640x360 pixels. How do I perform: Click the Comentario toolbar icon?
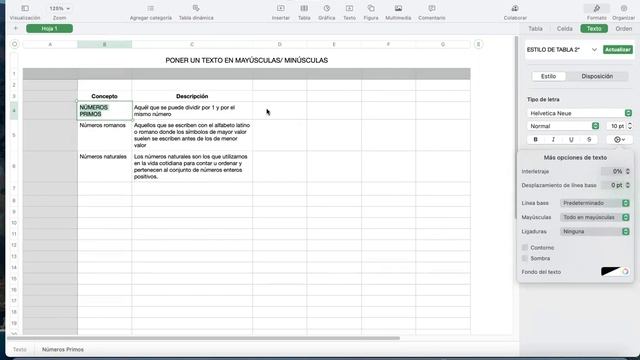click(x=432, y=9)
